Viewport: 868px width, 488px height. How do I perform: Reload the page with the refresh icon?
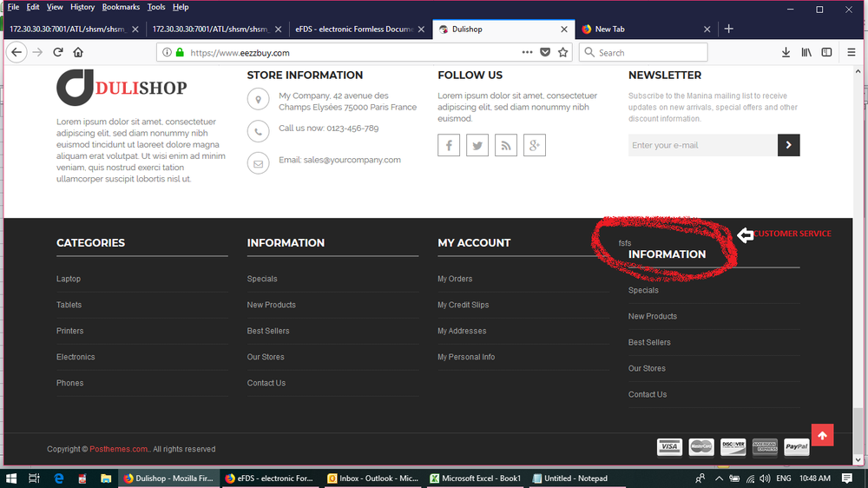57,53
